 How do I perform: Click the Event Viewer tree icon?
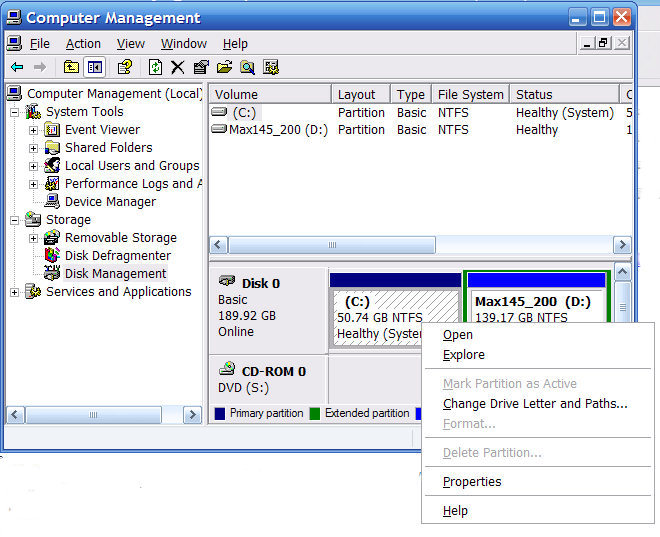coord(52,130)
